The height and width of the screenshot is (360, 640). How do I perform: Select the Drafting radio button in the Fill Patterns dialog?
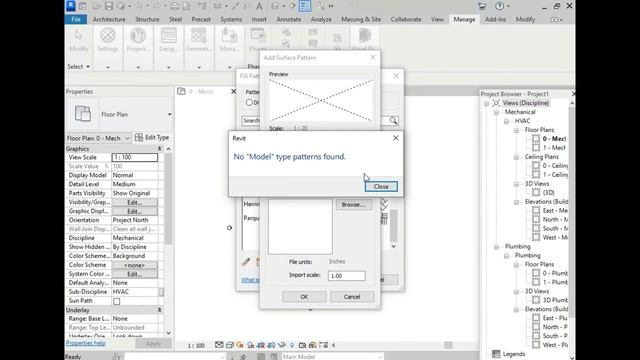(x=249, y=102)
